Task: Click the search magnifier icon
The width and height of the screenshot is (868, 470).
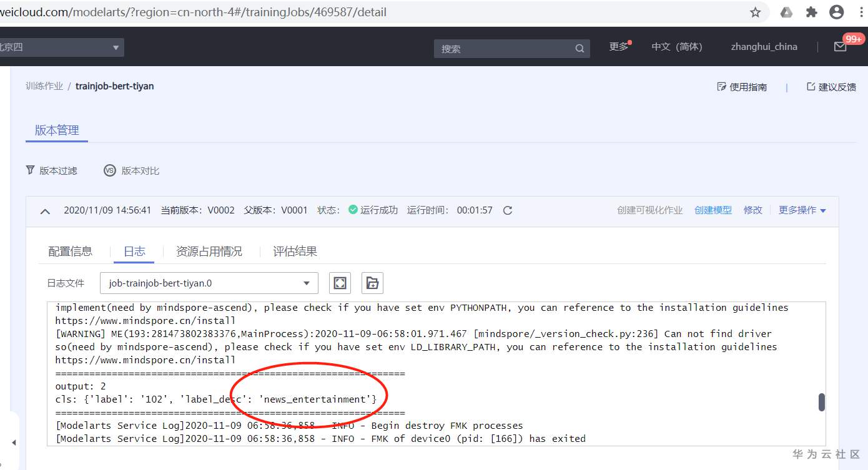Action: [579, 49]
